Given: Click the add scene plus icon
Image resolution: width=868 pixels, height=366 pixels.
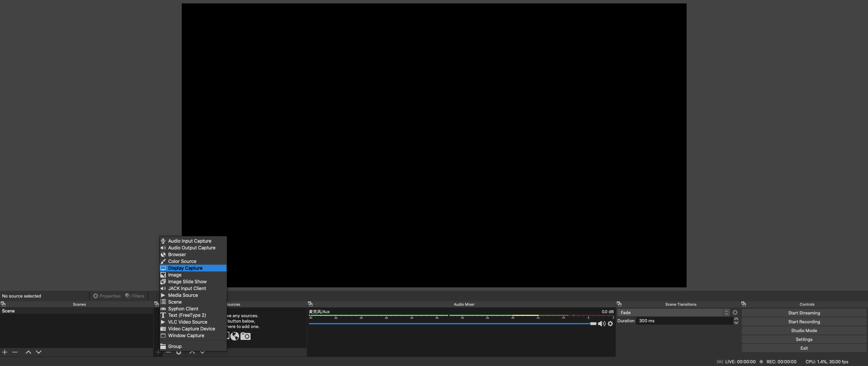Looking at the screenshot, I should [5, 352].
